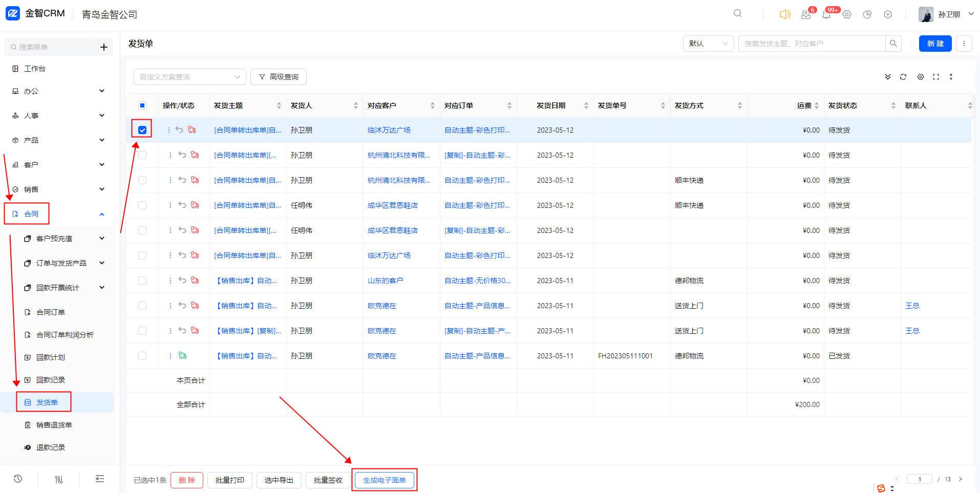
Task: Click the 选中导出 button
Action: click(x=279, y=480)
